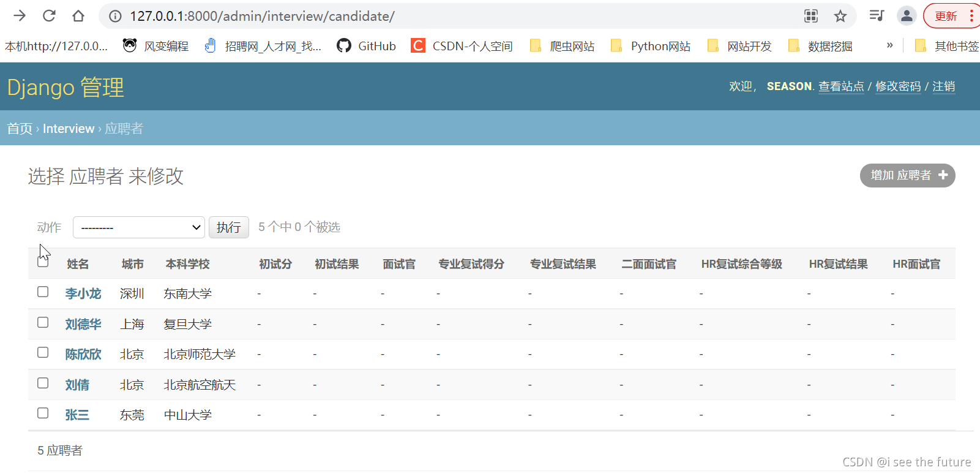This screenshot has width=980, height=473.
Task: Open the 数据挖掘 bookmark folder
Action: click(820, 46)
